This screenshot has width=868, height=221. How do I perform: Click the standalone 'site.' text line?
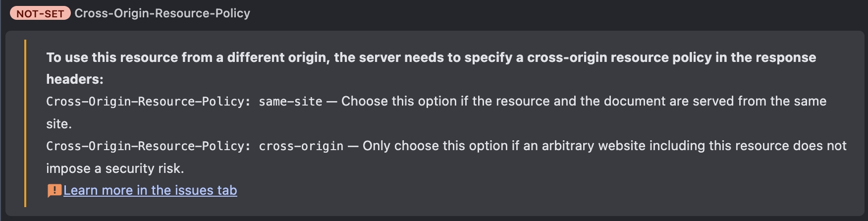pos(59,124)
